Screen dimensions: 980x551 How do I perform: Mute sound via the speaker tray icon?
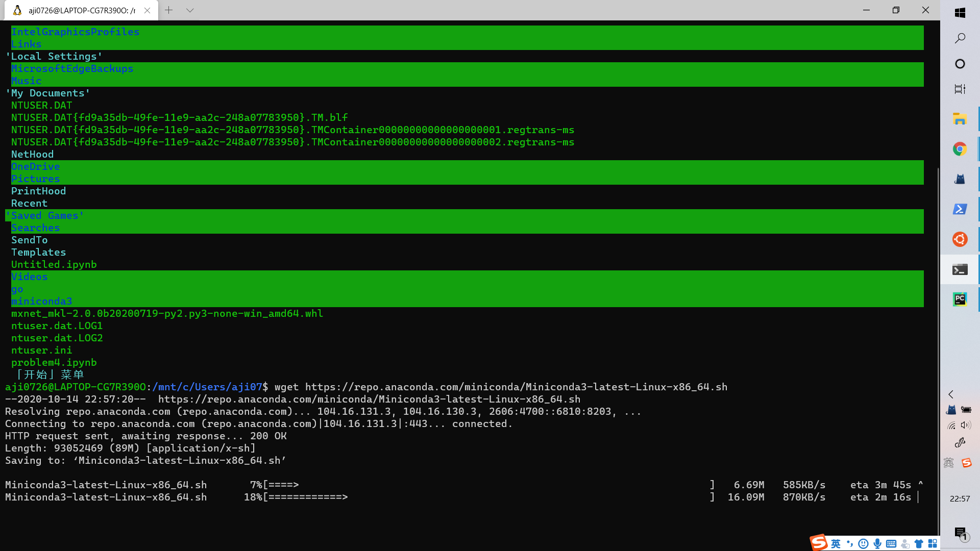965,425
